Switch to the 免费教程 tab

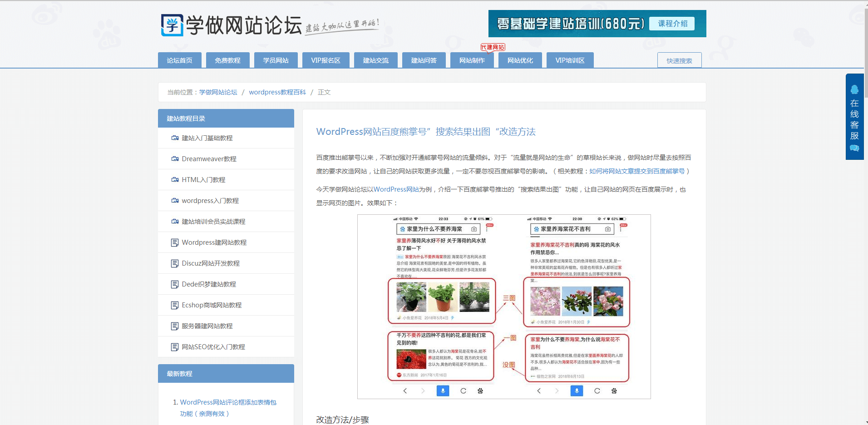[x=227, y=60]
